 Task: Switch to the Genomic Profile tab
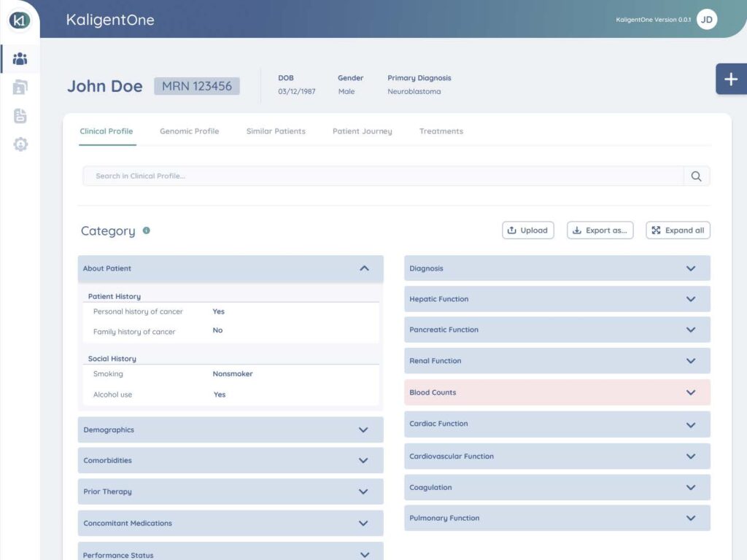[x=189, y=131]
